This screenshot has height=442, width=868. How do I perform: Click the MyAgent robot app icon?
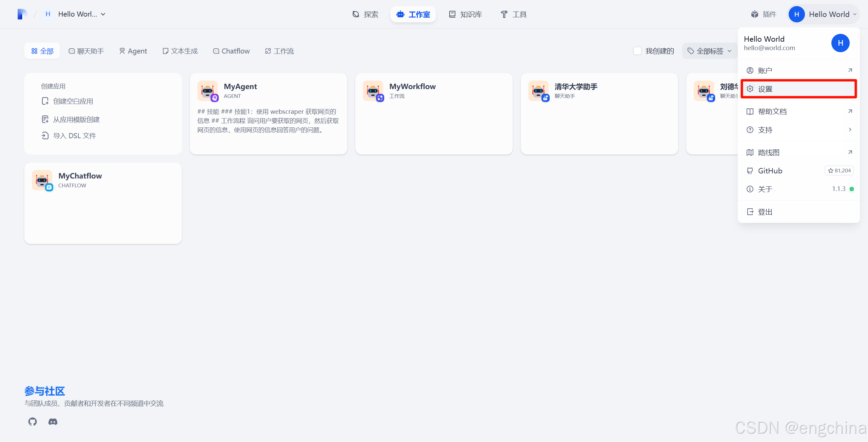coord(208,91)
